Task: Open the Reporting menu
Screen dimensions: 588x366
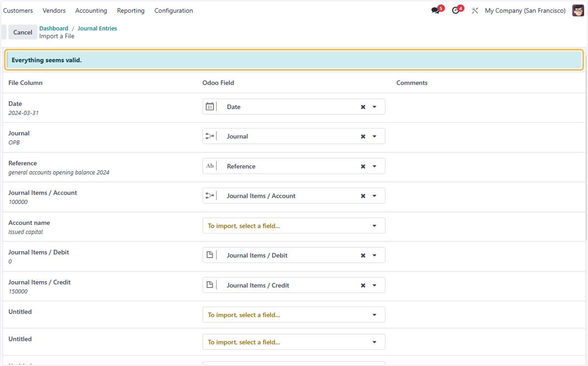Action: 131,10
